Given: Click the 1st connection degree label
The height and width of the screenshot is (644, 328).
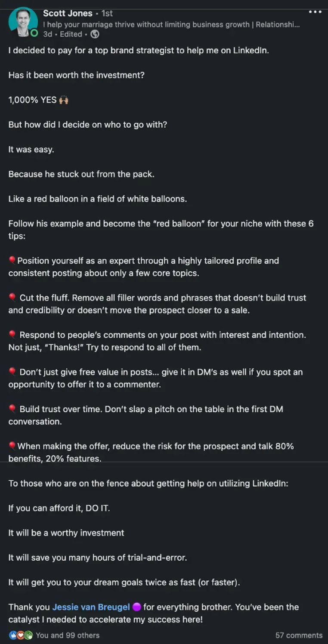Looking at the screenshot, I should pyautogui.click(x=107, y=13).
